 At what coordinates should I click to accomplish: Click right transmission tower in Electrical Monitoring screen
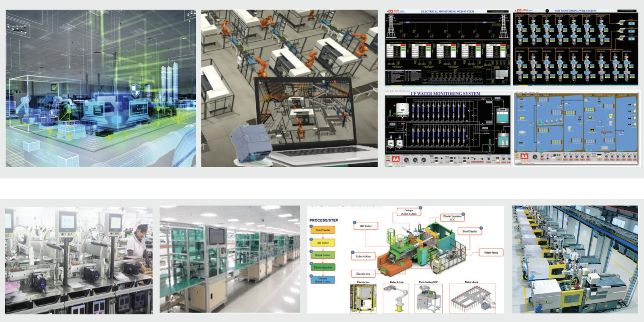[x=503, y=26]
